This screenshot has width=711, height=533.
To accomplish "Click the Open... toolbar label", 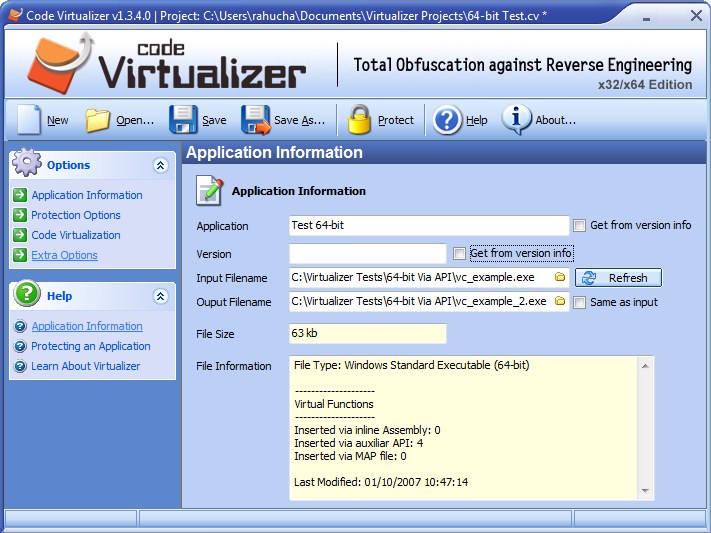I will click(x=135, y=120).
